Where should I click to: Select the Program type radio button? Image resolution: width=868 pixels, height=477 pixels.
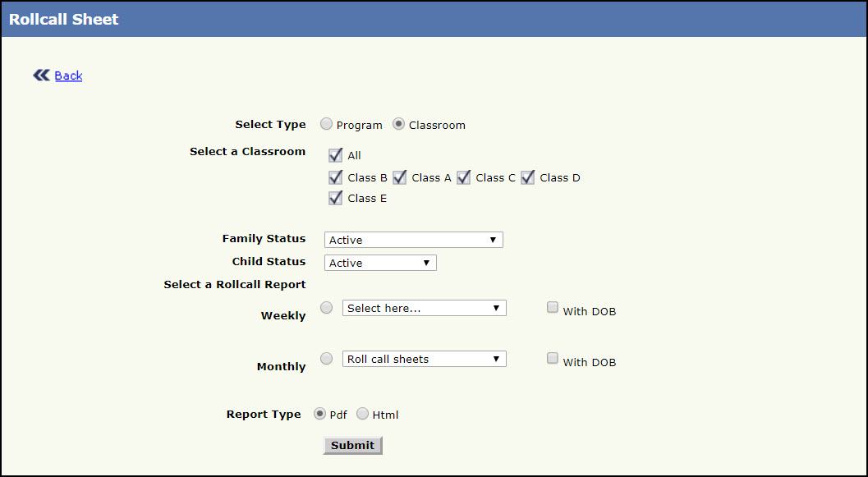pos(327,125)
